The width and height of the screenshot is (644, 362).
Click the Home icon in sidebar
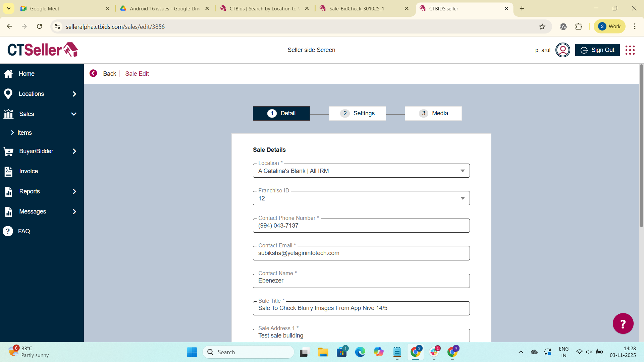[8, 74]
